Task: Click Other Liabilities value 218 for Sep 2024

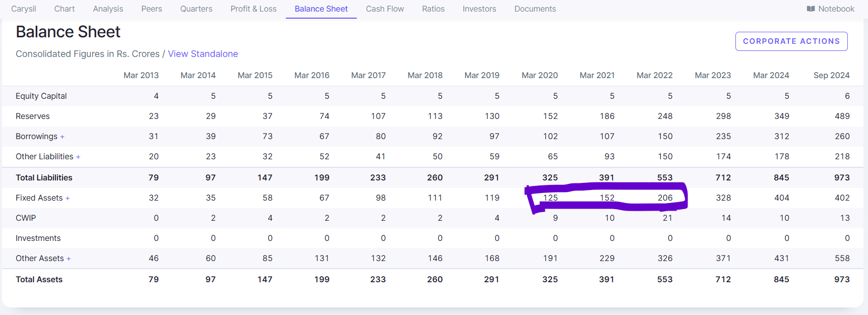Action: coord(842,157)
